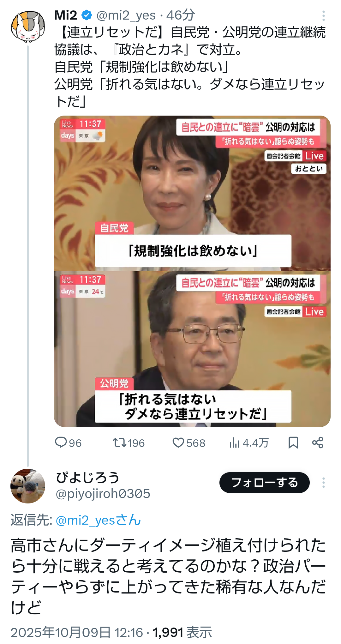Viewport: 341px width, 644px height.
Task: Click the ぴよじろう display name
Action: point(88,477)
